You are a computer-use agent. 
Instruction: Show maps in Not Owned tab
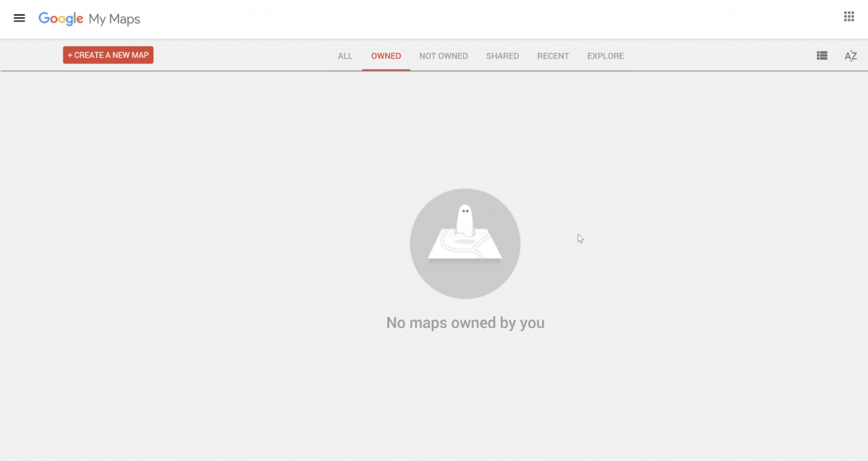coord(443,56)
